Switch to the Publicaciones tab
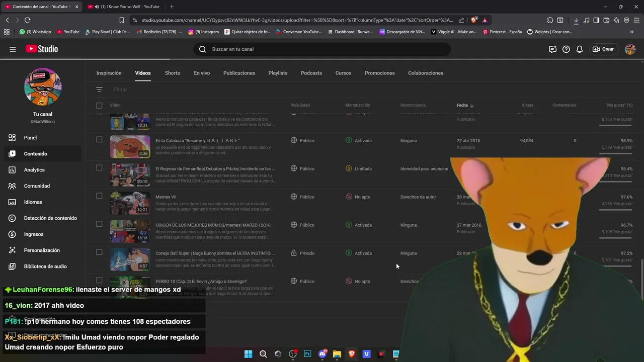This screenshot has height=362, width=644. 239,73
